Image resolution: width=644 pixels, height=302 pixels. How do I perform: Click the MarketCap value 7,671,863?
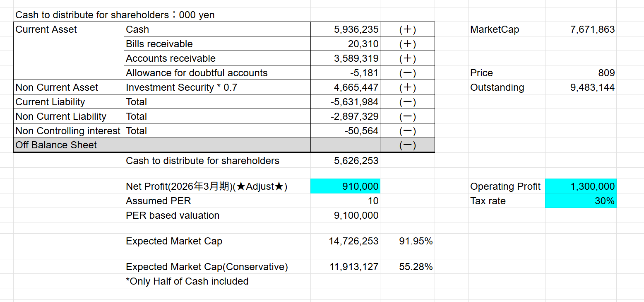tap(581, 29)
